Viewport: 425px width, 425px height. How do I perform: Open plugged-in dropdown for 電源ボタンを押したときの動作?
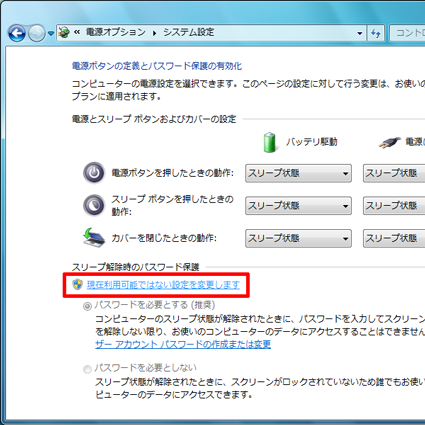tap(394, 173)
